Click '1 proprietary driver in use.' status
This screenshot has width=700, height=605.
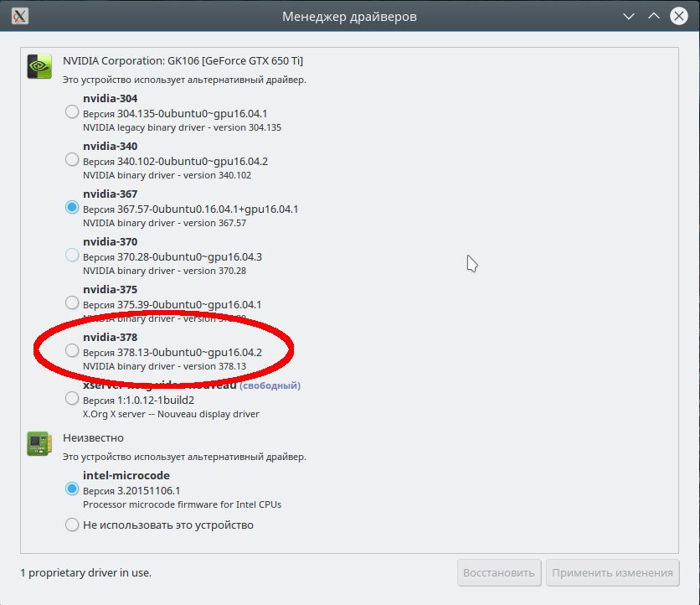point(85,573)
